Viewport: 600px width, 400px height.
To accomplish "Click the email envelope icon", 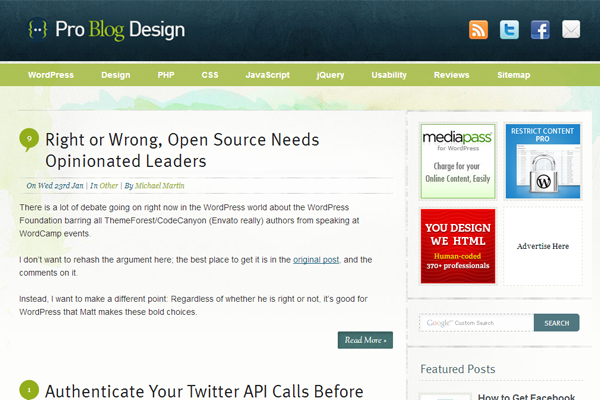I will point(571,29).
